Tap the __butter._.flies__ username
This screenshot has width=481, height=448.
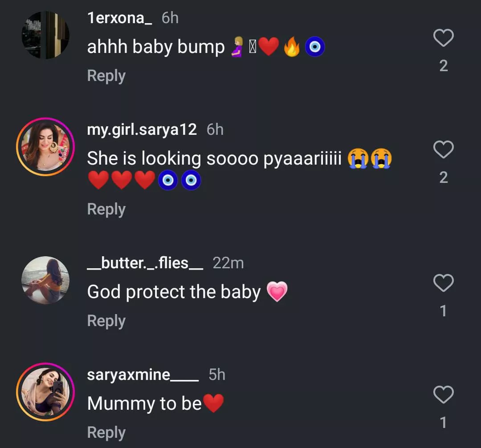pos(145,263)
